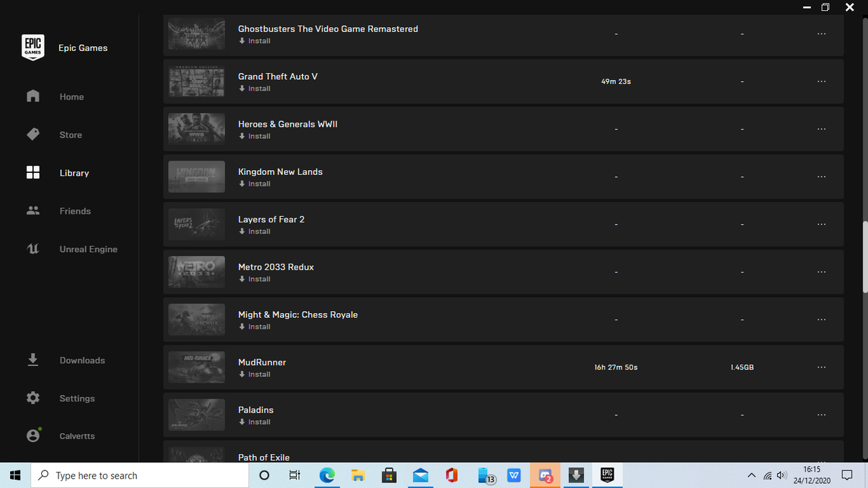Select the Library grid icon in the sidebar
868x488 pixels.
(33, 172)
